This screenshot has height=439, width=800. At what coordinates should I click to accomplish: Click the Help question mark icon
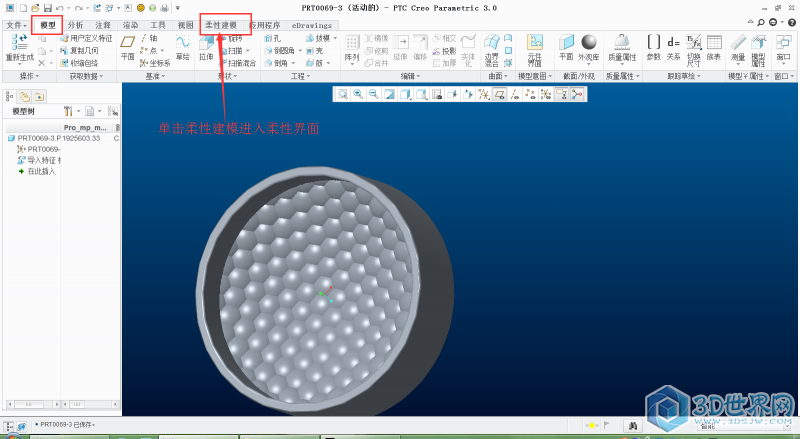[x=791, y=22]
